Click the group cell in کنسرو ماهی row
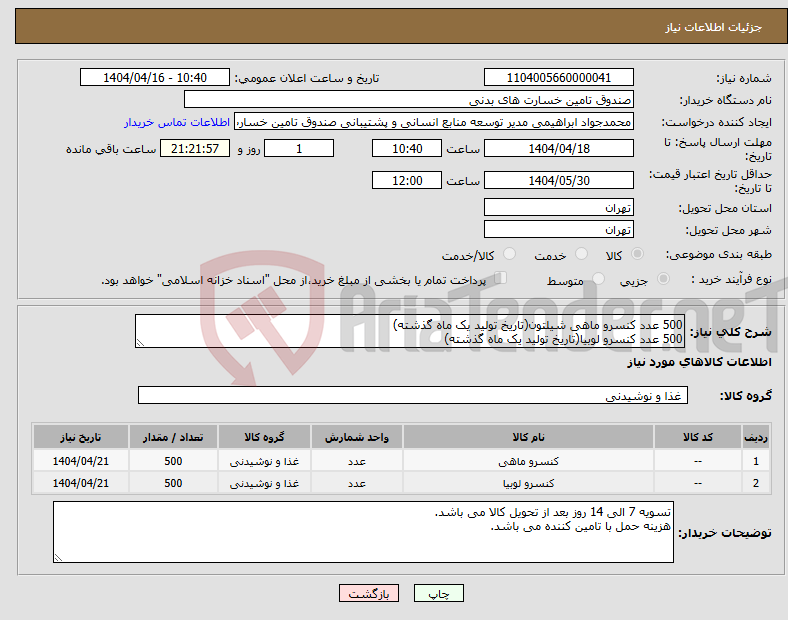The height and width of the screenshot is (620, 788). [x=264, y=461]
